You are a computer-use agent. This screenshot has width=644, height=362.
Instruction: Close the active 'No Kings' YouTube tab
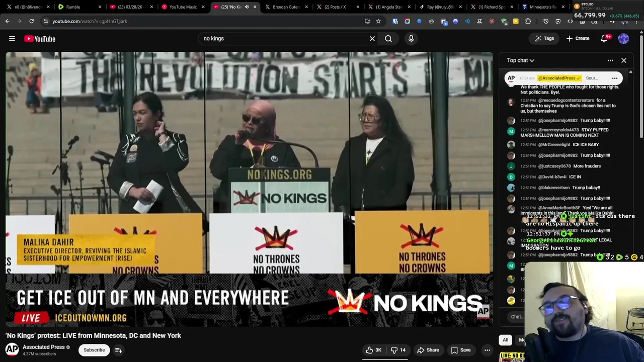255,7
